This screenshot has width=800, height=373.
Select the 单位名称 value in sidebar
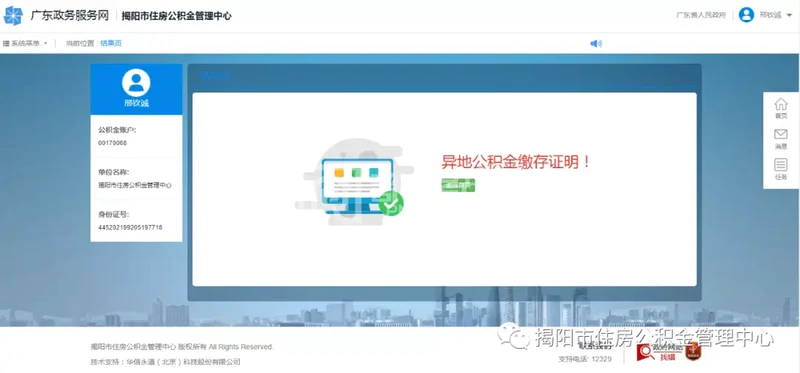coord(135,185)
